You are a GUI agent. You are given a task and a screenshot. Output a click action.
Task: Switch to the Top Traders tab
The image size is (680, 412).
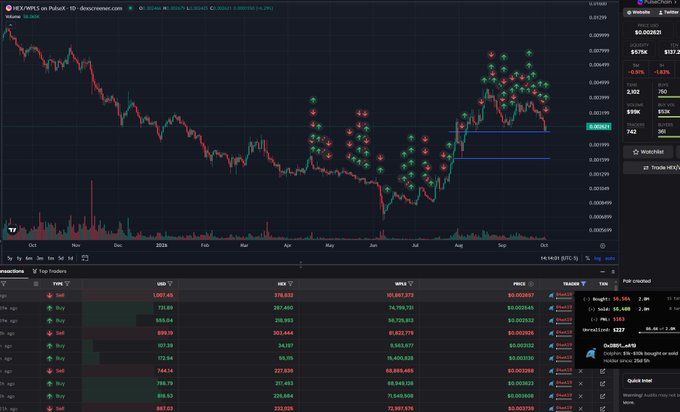(49, 271)
